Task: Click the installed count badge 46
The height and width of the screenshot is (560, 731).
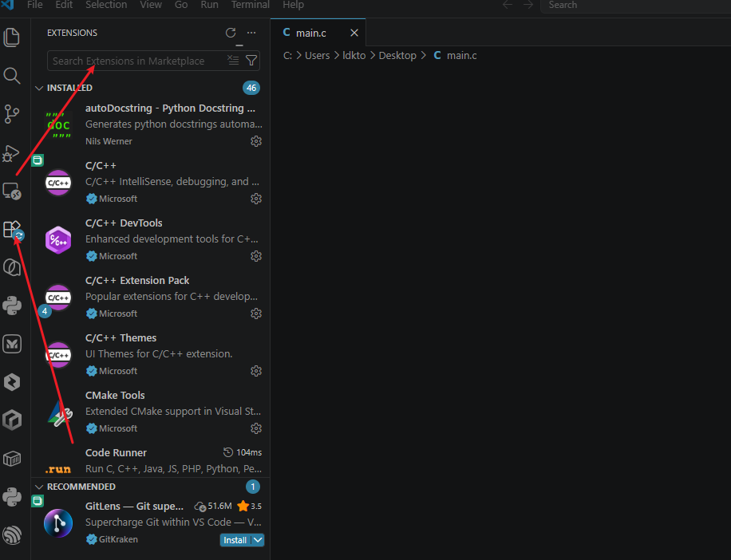Action: 251,88
